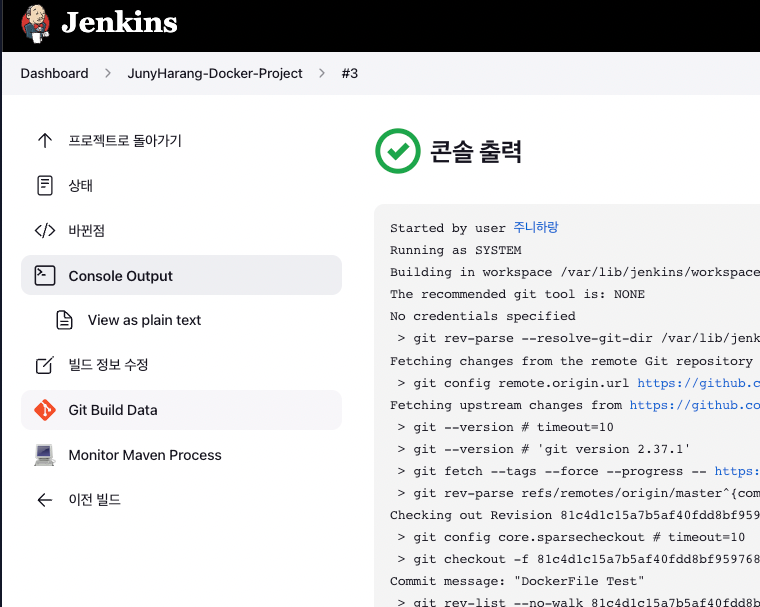
Task: Open github link on Fetching upstream changes line
Action: tap(695, 405)
